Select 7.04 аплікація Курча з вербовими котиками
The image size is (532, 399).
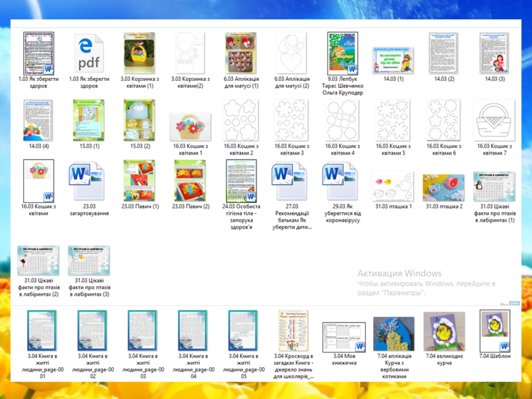pos(394,334)
